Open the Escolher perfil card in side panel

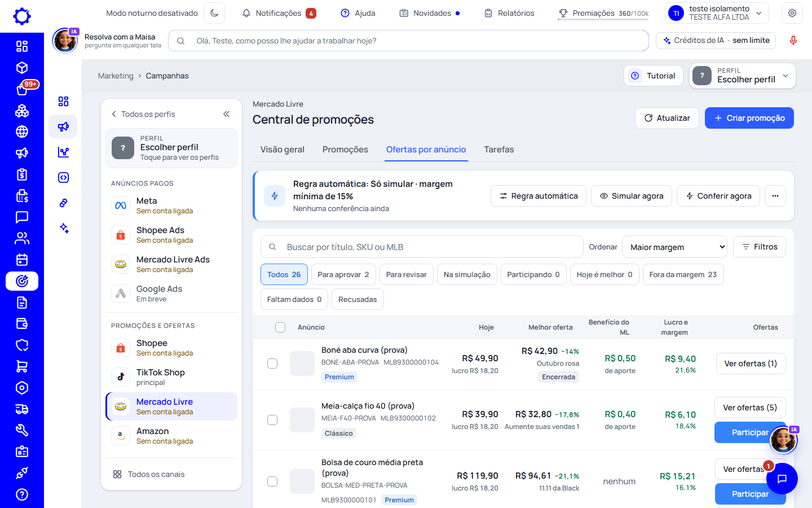click(x=171, y=148)
